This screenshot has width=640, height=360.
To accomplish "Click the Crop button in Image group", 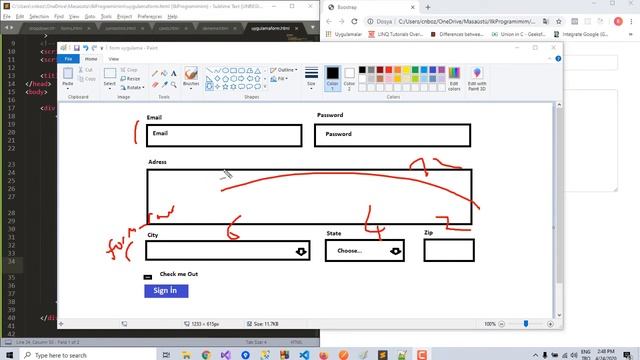I will pos(129,70).
